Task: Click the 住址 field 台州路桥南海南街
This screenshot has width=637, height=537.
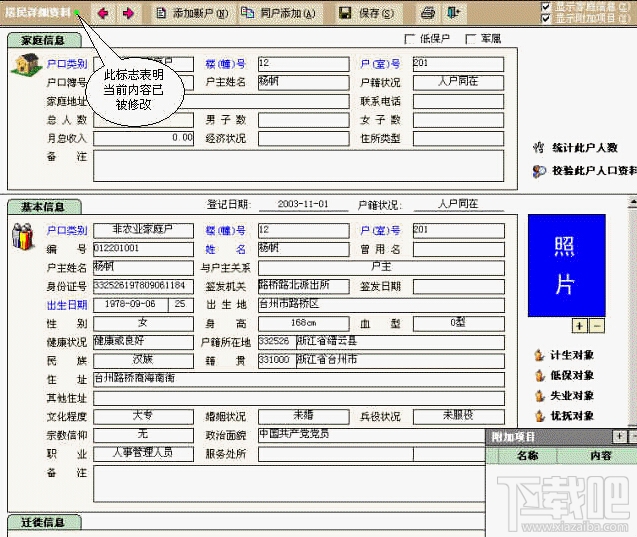Action: 299,379
